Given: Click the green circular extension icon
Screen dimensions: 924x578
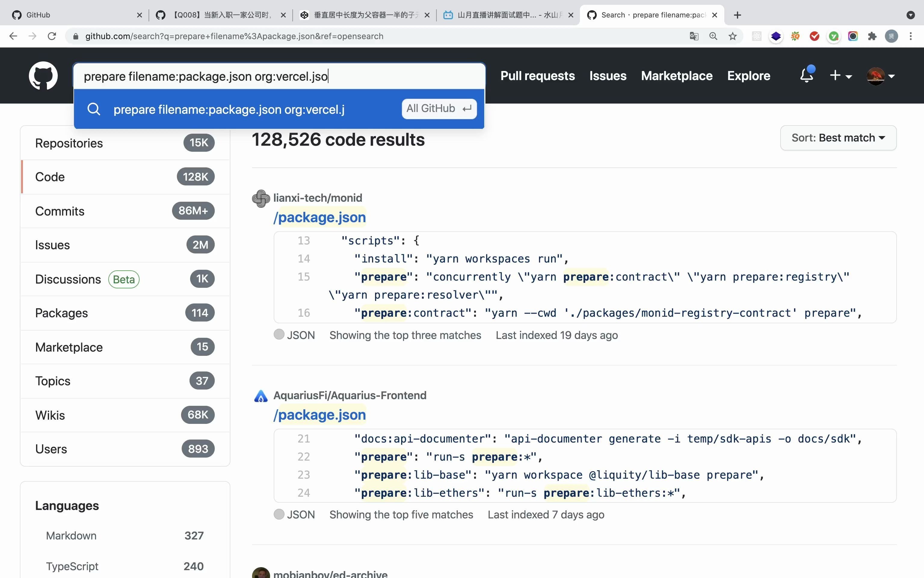Looking at the screenshot, I should (x=833, y=36).
